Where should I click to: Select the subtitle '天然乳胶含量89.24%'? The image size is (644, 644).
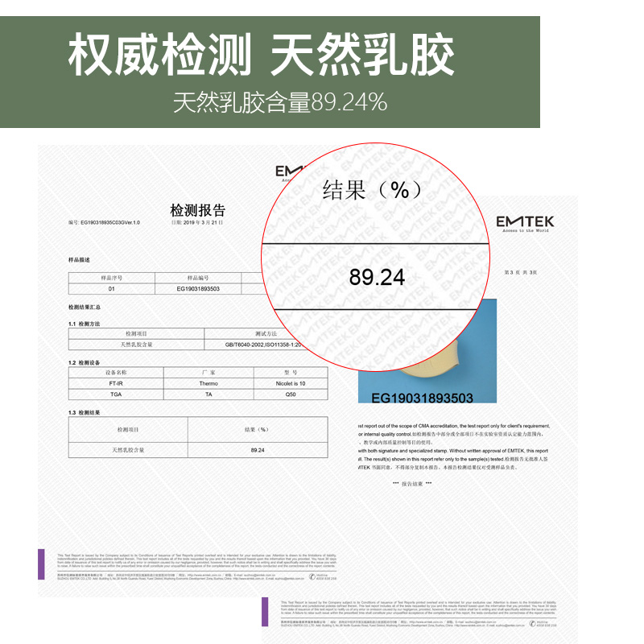[280, 102]
